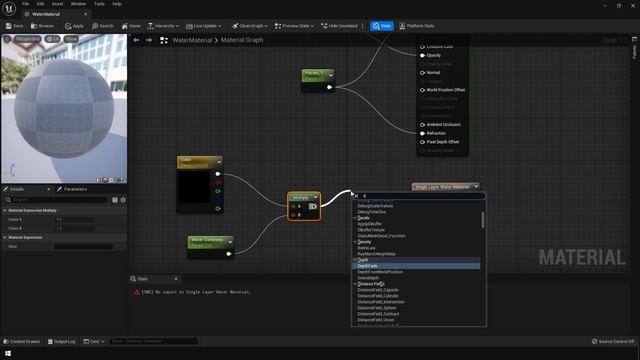Open the Window menu

pyautogui.click(x=78, y=4)
